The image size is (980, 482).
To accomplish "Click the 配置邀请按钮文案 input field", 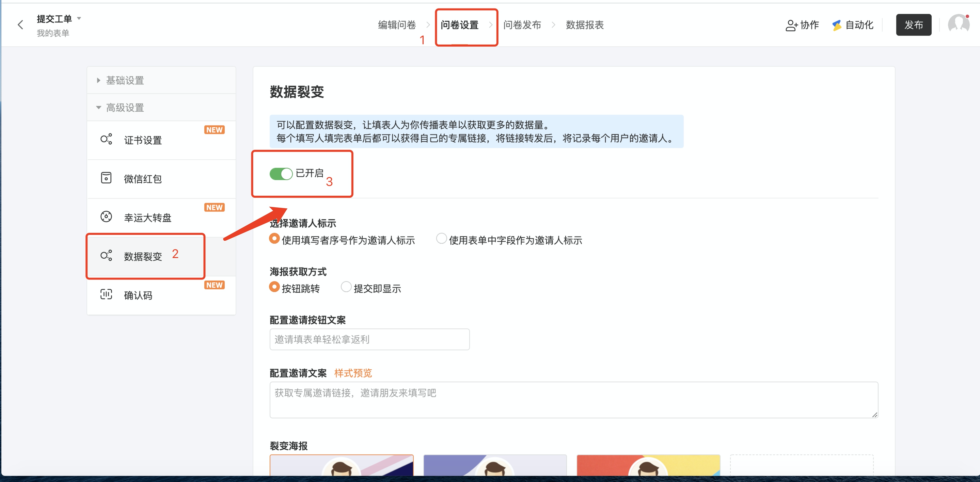I will (369, 339).
